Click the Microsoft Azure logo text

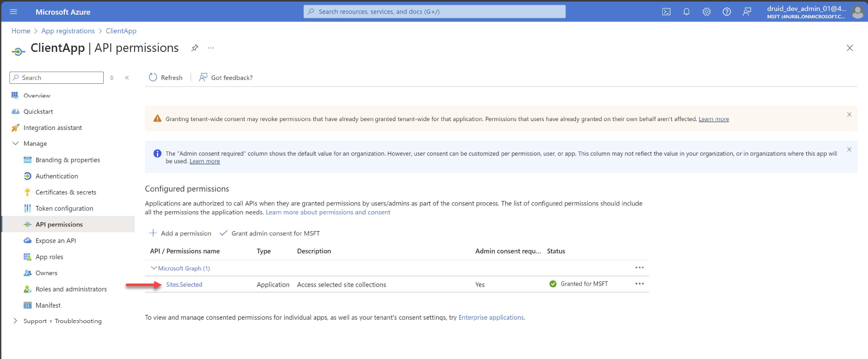pyautogui.click(x=63, y=12)
